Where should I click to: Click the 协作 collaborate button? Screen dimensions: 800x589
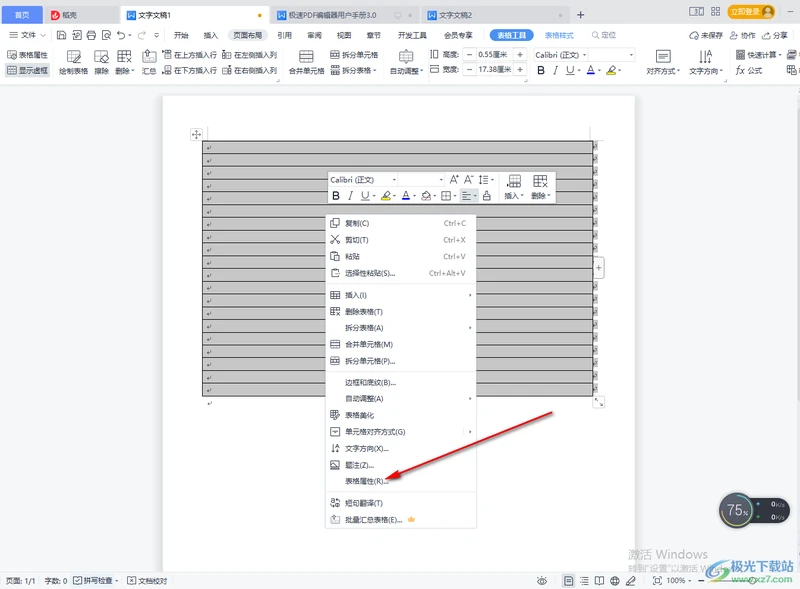[x=742, y=35]
